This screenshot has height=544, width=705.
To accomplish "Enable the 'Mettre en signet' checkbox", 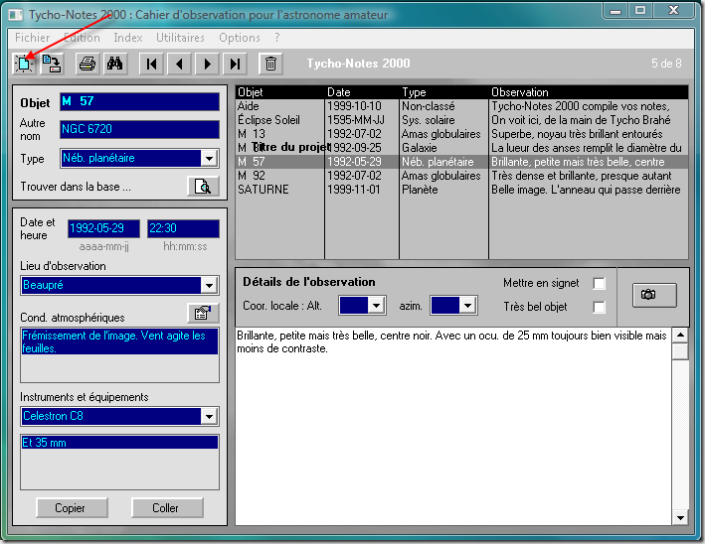I will point(600,284).
